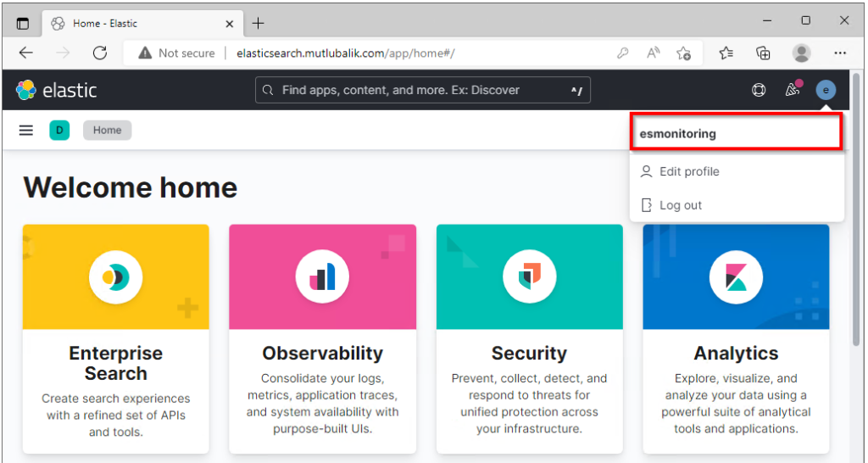Open browser Settings and more menu
Screen dimensions: 868x463
pos(840,53)
